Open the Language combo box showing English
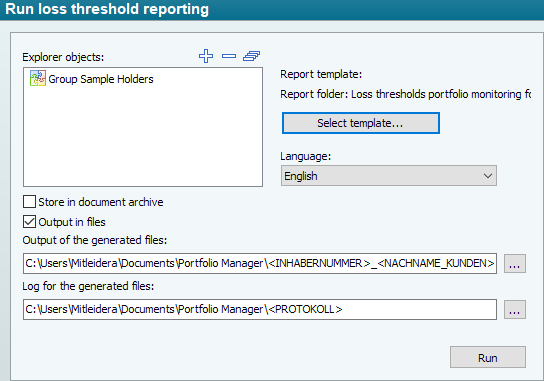544x381 pixels. point(389,176)
